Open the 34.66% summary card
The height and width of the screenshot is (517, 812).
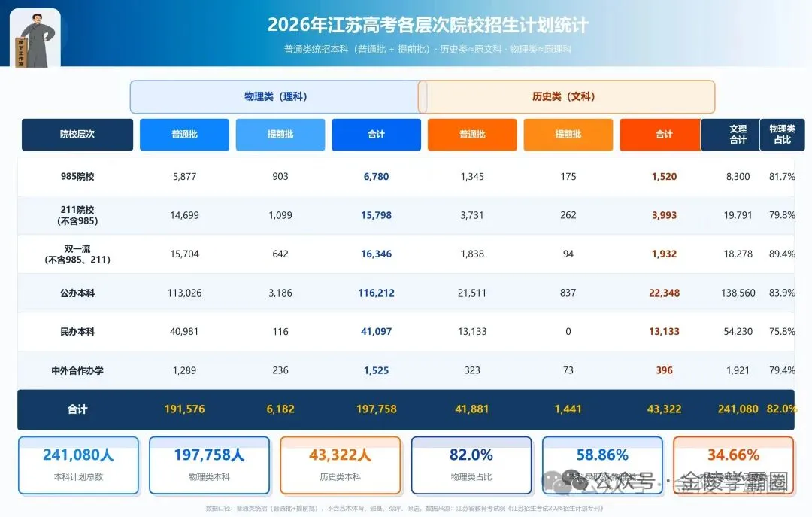(x=733, y=465)
